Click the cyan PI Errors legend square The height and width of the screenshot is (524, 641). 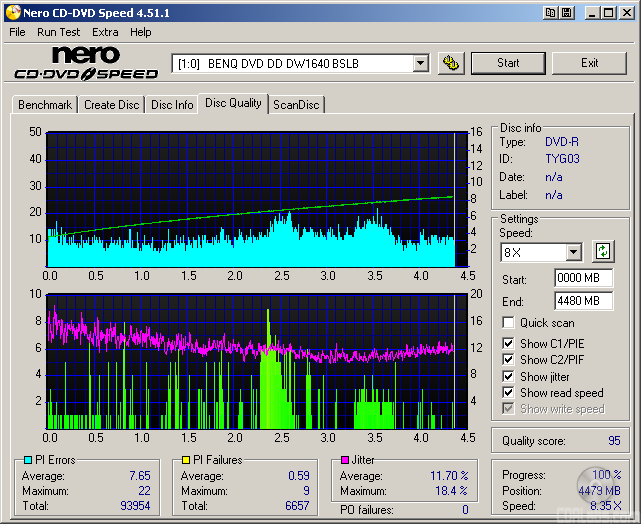tap(27, 460)
